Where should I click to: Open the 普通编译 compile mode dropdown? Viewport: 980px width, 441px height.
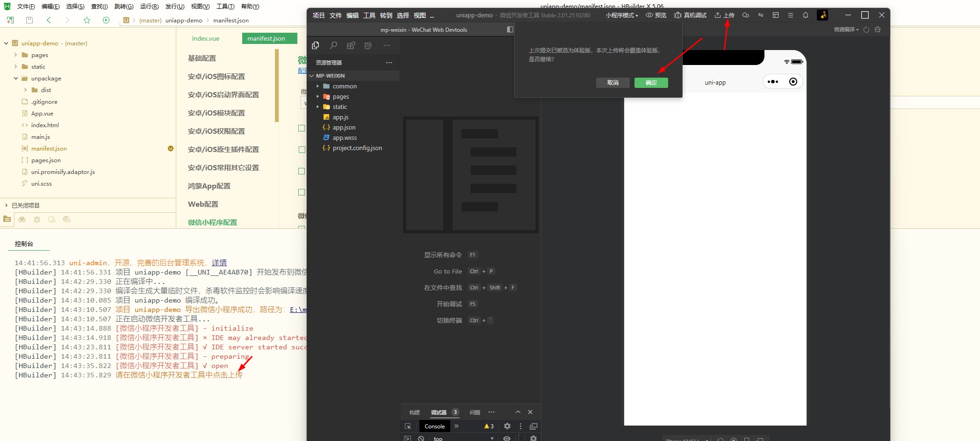[x=846, y=29]
